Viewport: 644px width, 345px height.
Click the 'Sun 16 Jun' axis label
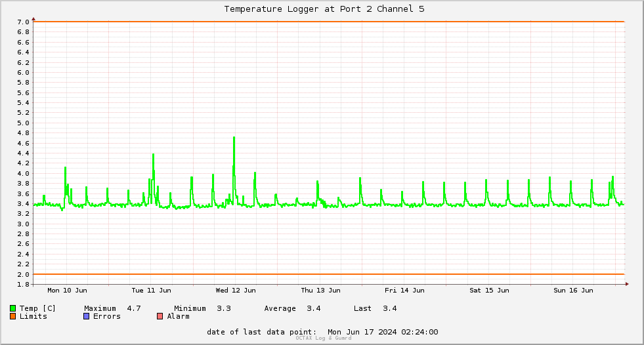click(x=573, y=291)
